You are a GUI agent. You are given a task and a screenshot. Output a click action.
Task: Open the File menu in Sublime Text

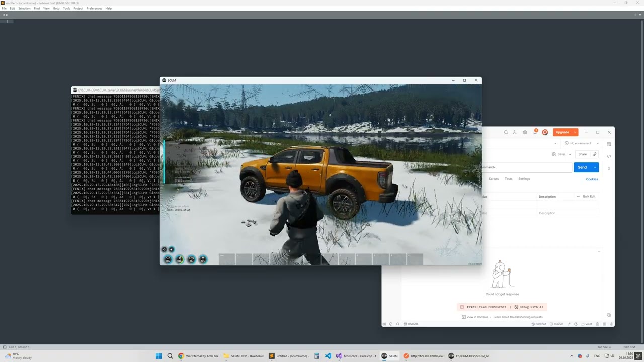point(4,8)
